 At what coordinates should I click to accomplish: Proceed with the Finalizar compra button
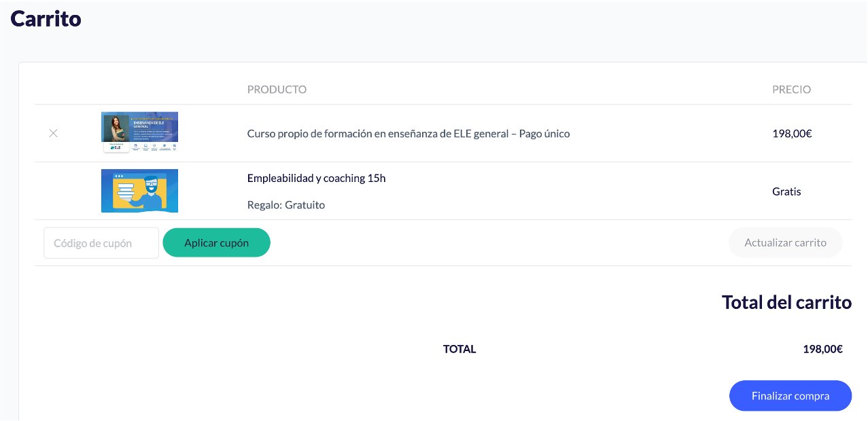[790, 396]
